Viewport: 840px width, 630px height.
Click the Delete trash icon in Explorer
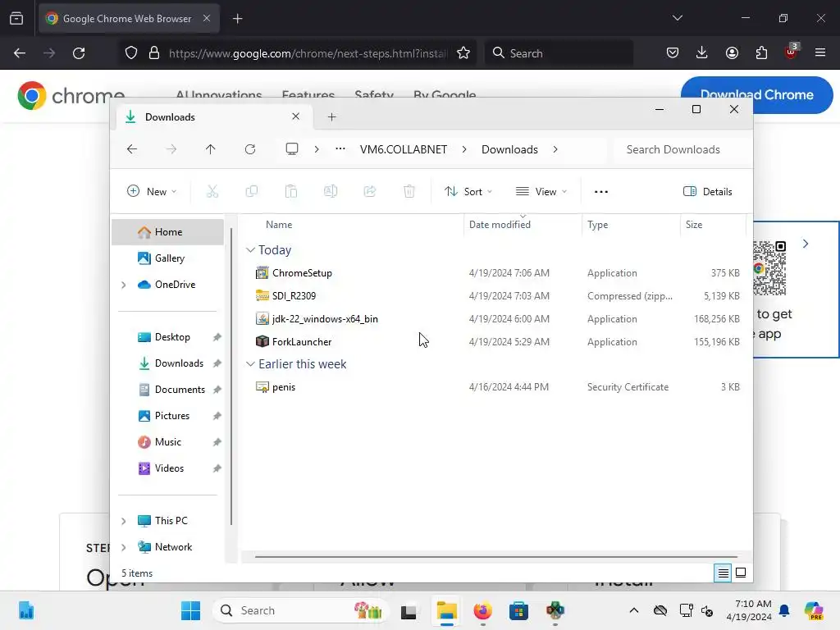tap(409, 191)
